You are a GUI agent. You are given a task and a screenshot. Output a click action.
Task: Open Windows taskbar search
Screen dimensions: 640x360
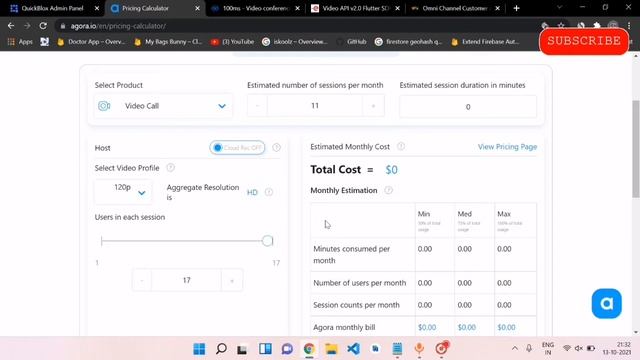pos(221,349)
